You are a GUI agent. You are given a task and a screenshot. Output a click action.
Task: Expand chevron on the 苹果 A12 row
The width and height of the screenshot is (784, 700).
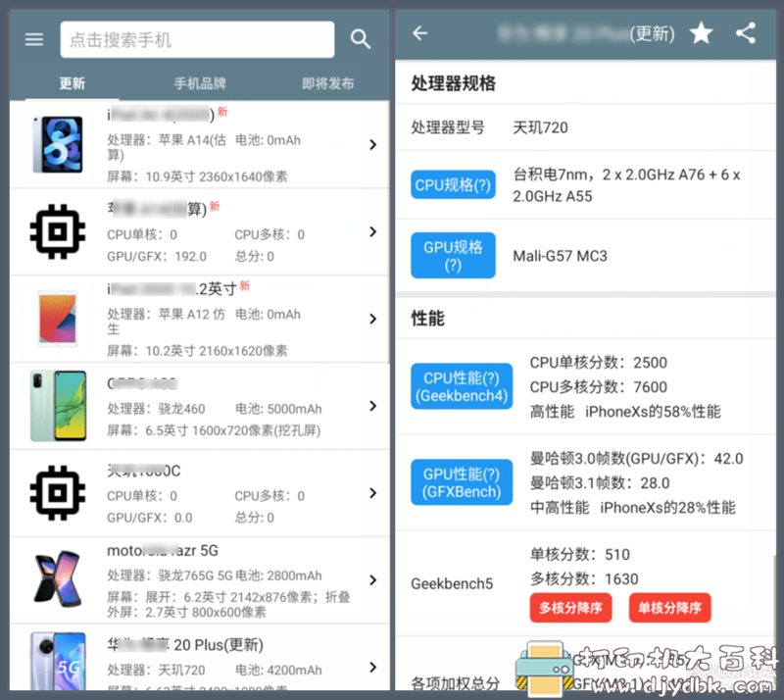click(x=372, y=319)
